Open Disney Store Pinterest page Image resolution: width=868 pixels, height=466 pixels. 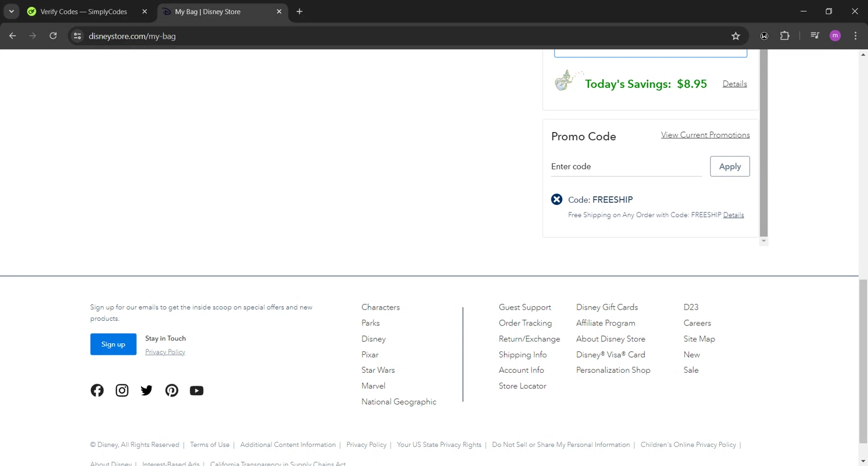tap(172, 391)
